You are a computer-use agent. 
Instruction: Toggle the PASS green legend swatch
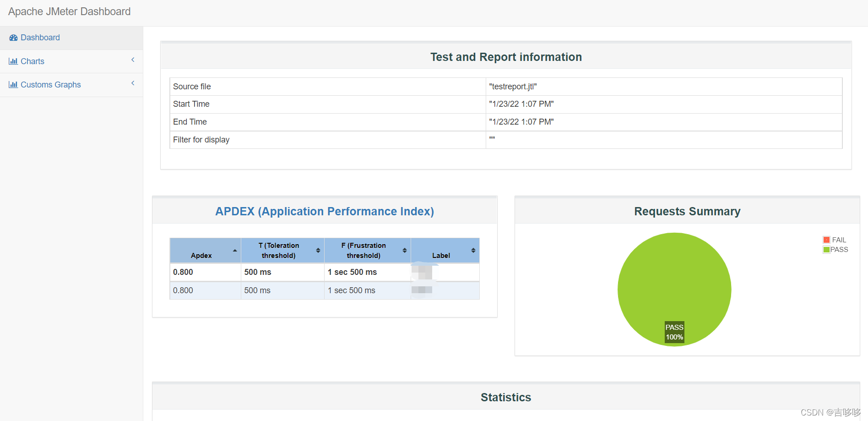(x=826, y=250)
